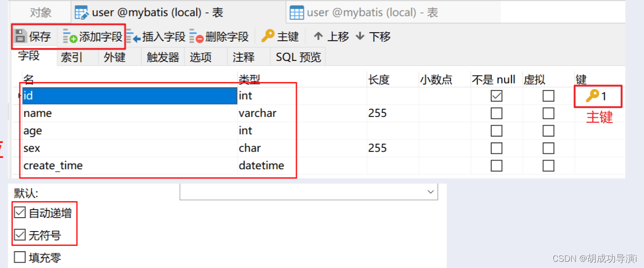Screen dimensions: 644x268
Task: Check Virtual (虚拟) box for age row
Action: (x=548, y=131)
